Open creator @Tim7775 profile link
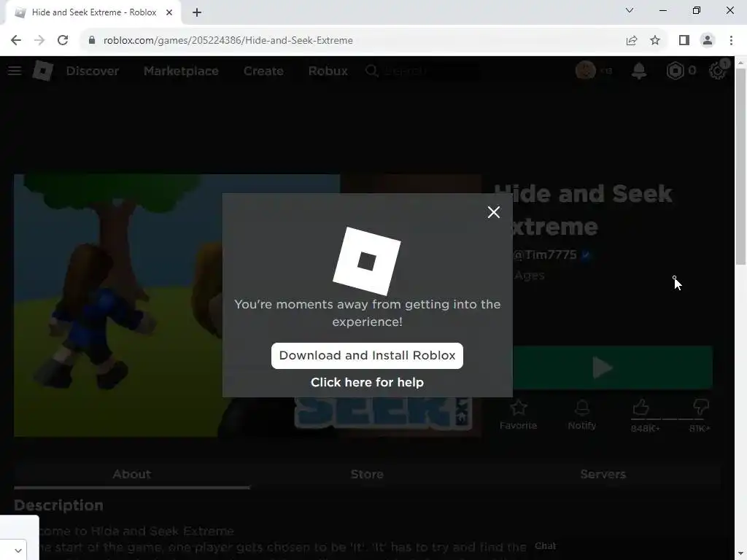 coord(545,254)
